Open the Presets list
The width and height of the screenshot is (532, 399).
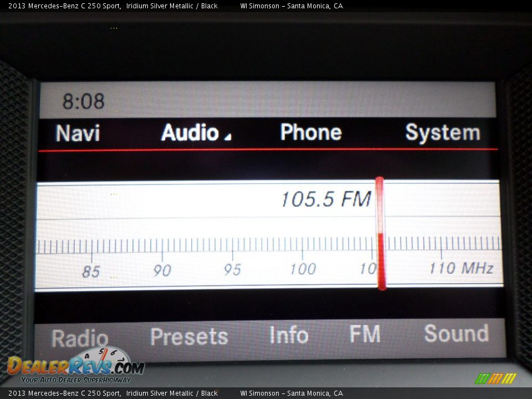[189, 336]
